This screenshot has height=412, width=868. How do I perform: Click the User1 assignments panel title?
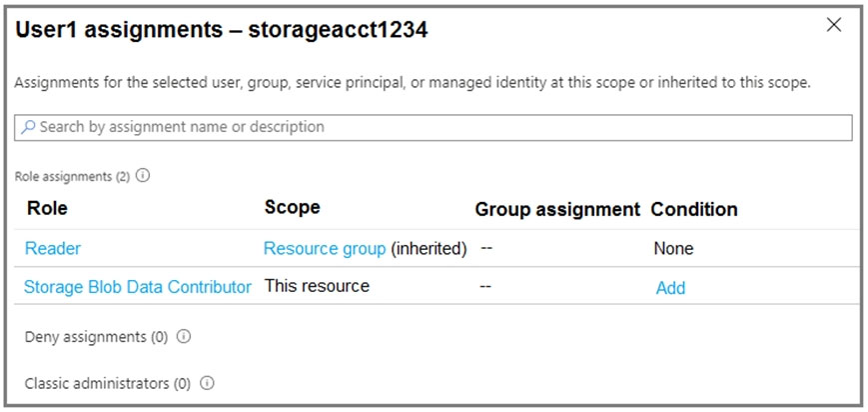tap(221, 31)
